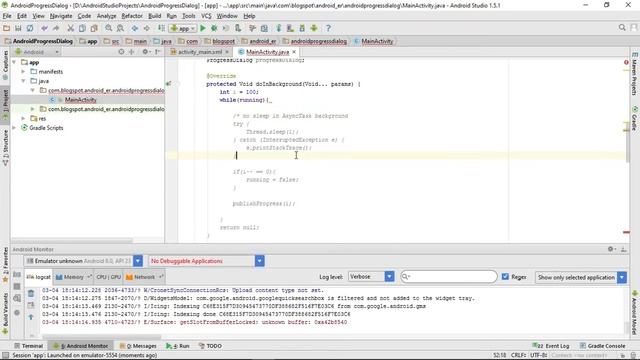Collapse the java folder in the project tree
The image size is (640, 360).
point(24,81)
